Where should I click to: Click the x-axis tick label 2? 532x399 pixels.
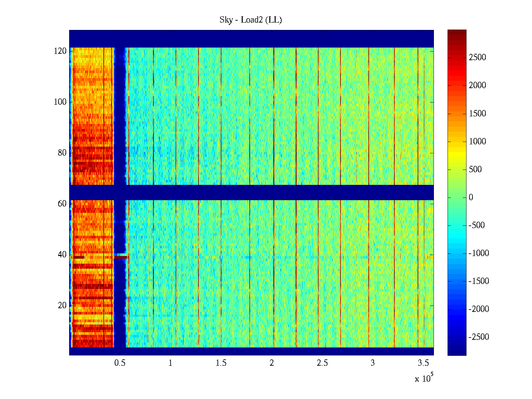click(x=272, y=363)
